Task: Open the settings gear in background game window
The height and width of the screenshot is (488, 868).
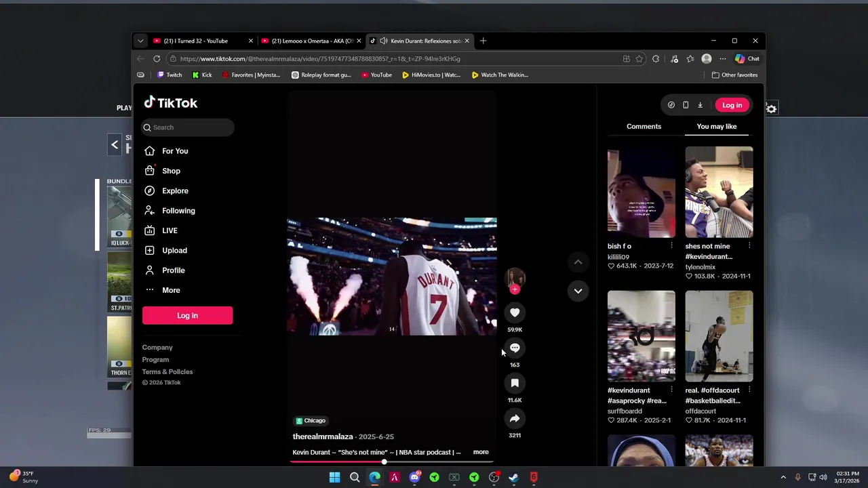Action: pyautogui.click(x=772, y=108)
